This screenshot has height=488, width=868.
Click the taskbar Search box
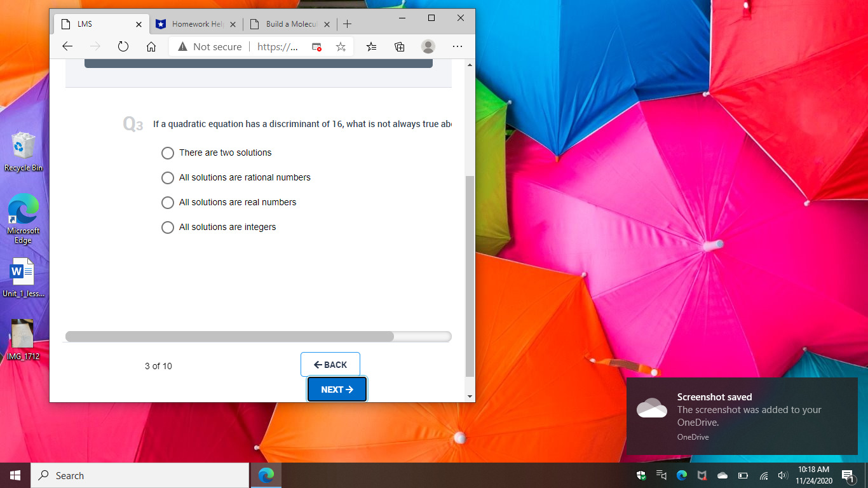(x=140, y=475)
